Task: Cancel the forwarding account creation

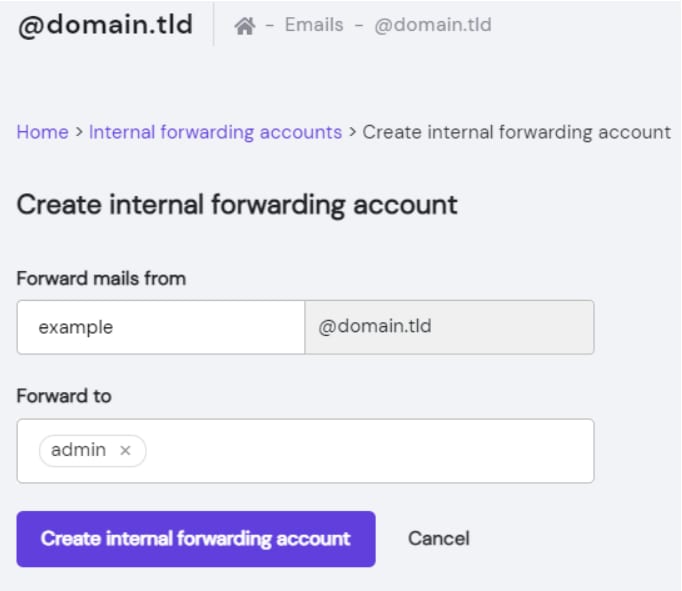Action: pos(438,539)
